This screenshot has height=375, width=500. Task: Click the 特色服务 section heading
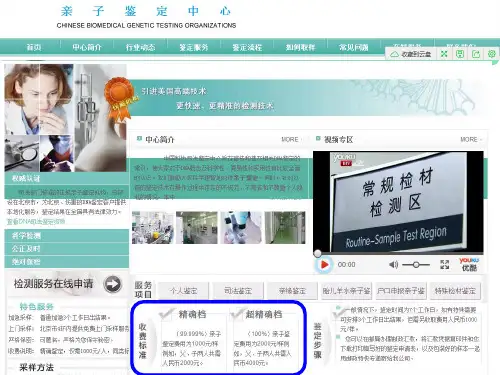coord(37,307)
